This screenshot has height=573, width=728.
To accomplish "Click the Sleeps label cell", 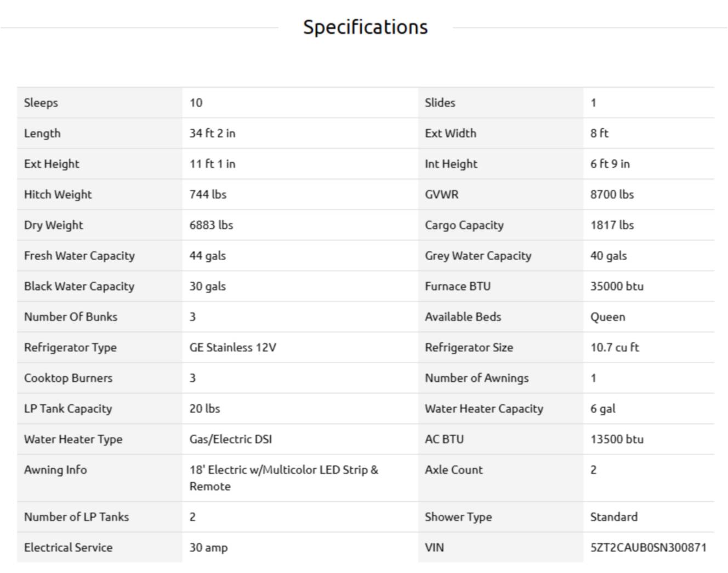I will click(99, 102).
